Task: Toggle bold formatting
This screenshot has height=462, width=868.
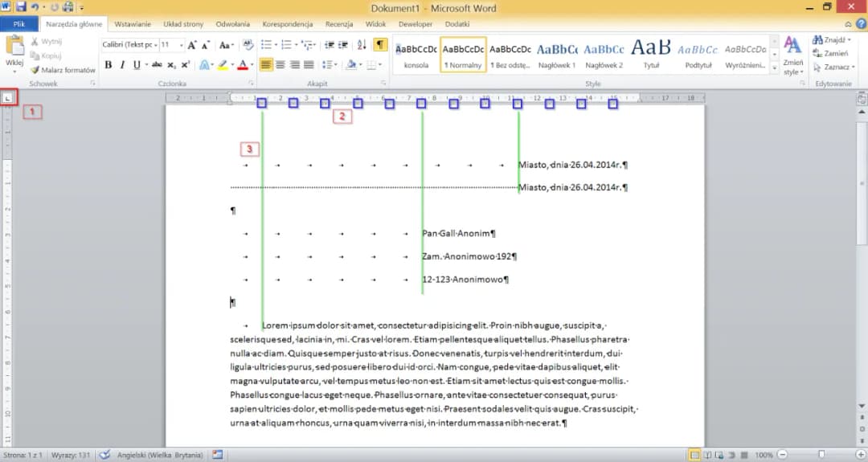Action: pyautogui.click(x=108, y=65)
